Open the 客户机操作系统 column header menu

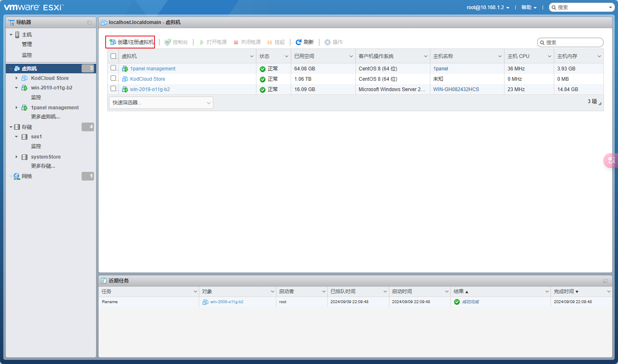click(425, 56)
